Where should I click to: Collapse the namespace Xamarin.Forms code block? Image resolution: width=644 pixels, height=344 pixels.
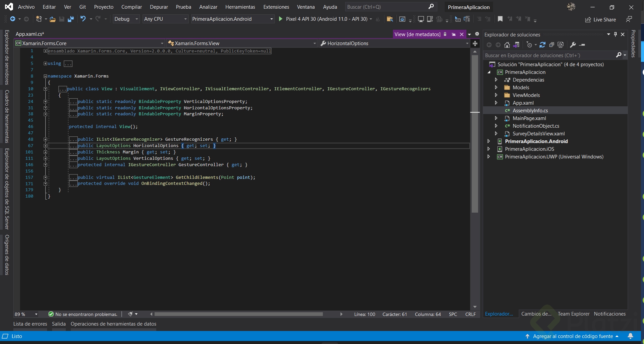pos(45,76)
